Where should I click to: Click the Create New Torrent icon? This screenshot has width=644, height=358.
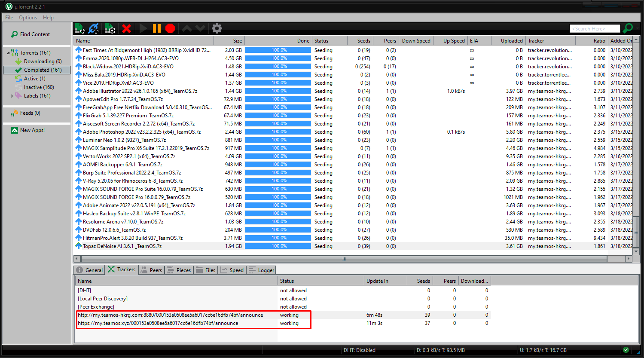pos(110,28)
